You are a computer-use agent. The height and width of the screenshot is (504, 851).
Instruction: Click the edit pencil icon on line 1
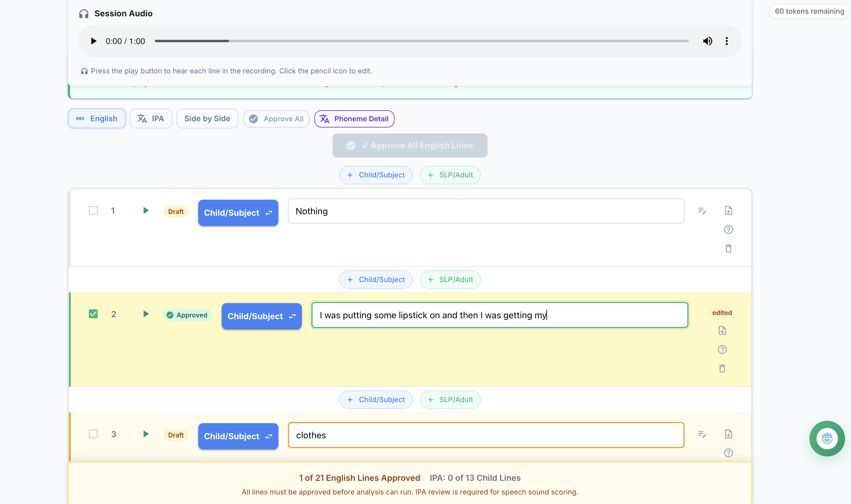pos(702,211)
